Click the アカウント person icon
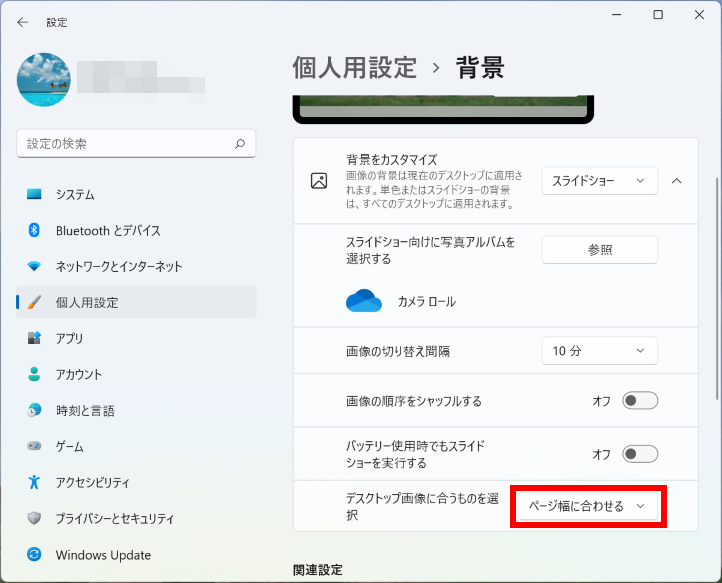 click(x=34, y=374)
